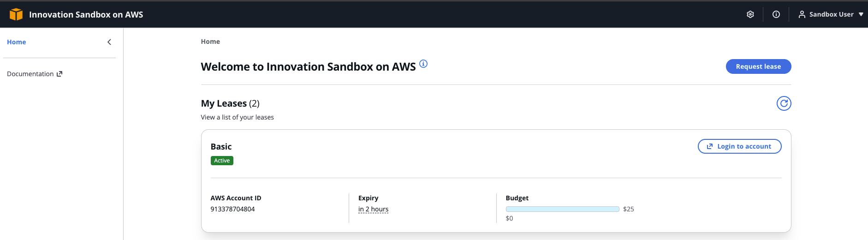Click the Active status badge
This screenshot has height=240, width=868.
click(x=222, y=161)
